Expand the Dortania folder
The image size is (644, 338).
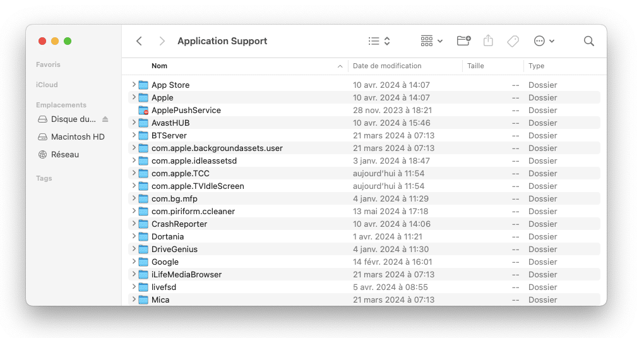[133, 236]
